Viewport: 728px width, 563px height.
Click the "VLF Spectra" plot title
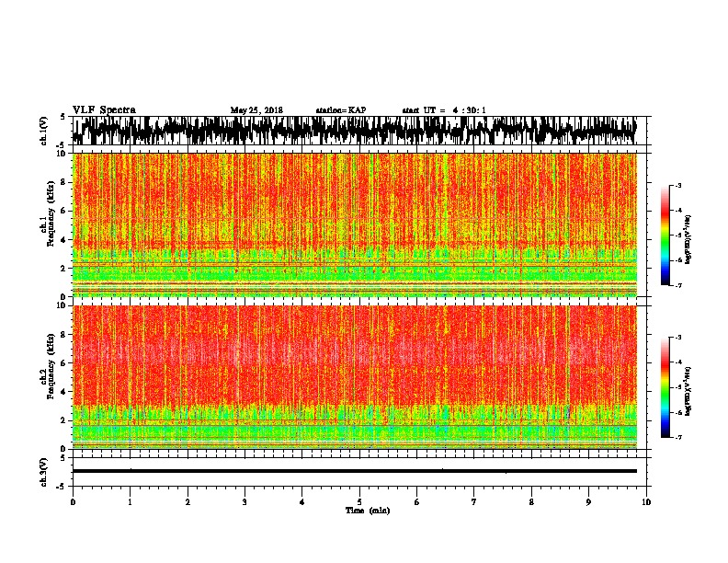pos(104,110)
